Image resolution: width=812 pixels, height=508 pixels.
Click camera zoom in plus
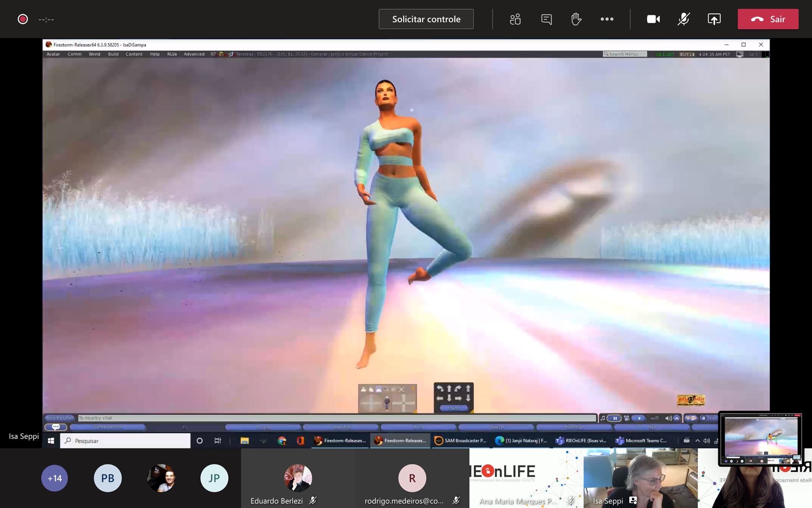click(x=387, y=397)
